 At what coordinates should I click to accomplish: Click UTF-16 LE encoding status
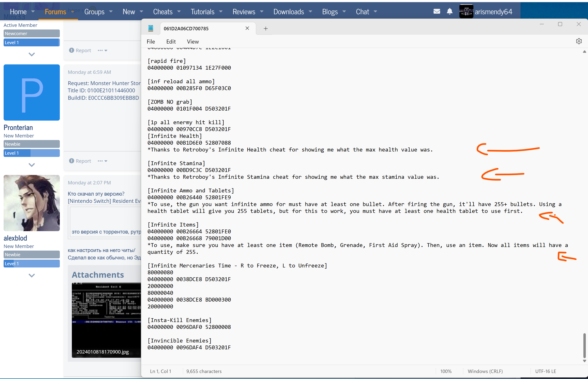(545, 371)
